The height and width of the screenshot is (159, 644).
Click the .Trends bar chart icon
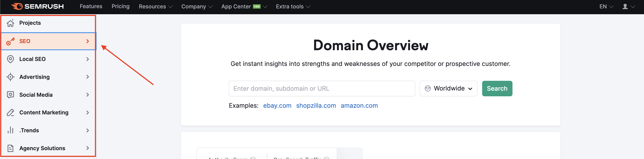10,130
